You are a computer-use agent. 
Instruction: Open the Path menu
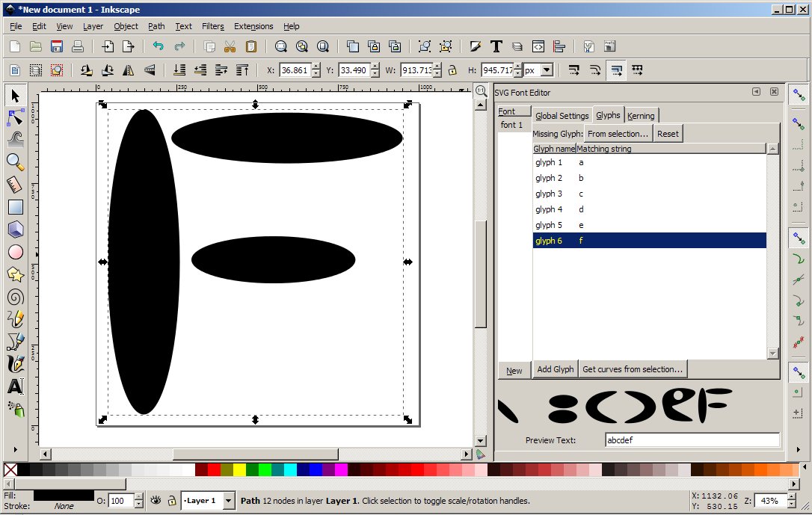156,25
